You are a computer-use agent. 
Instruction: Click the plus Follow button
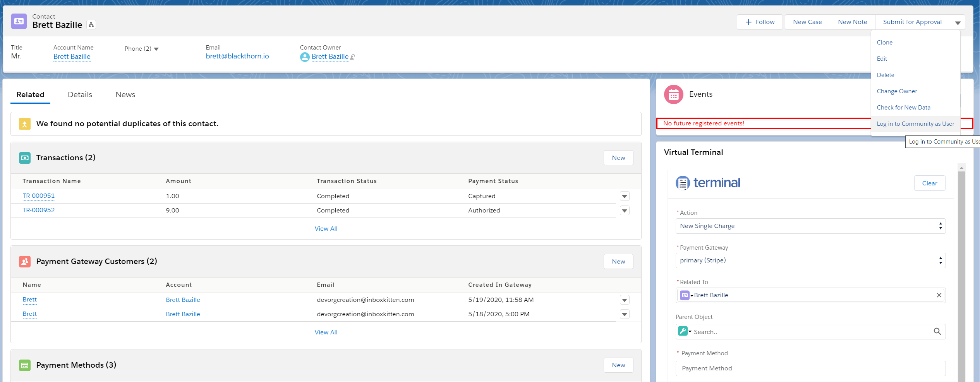pyautogui.click(x=760, y=22)
